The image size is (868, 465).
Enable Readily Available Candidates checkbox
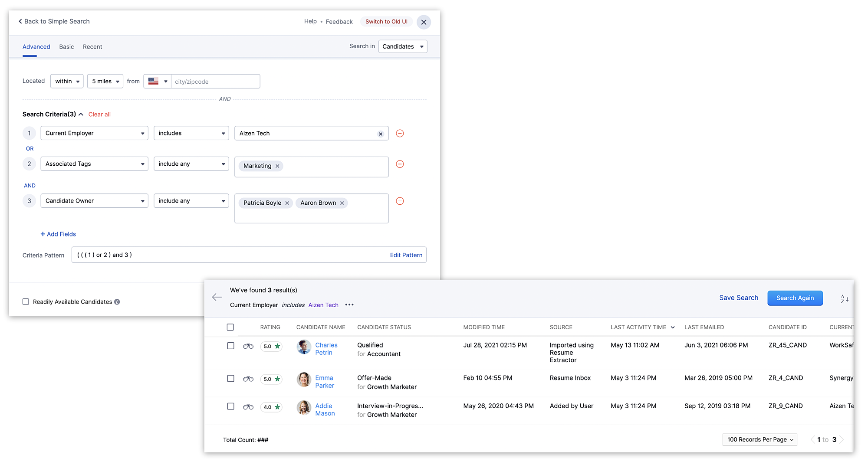coord(26,302)
